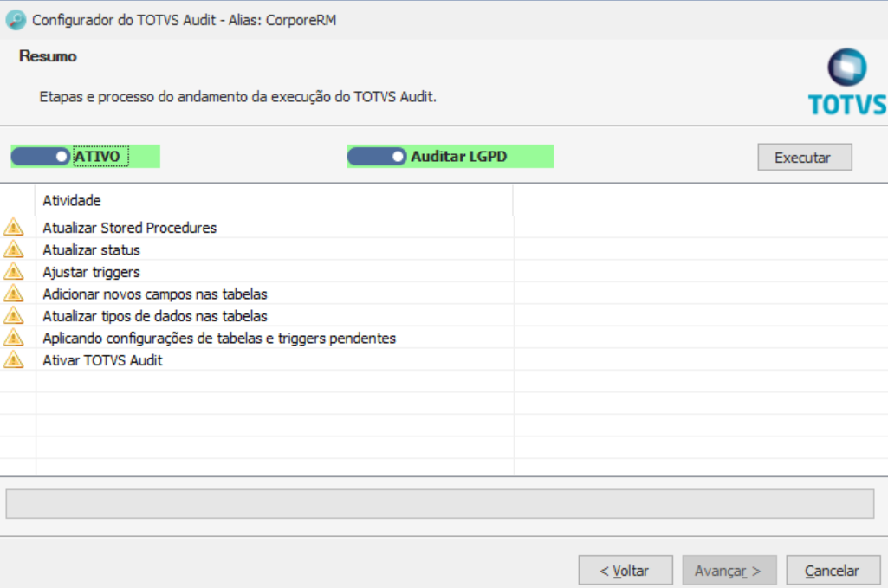This screenshot has height=588, width=888.
Task: Select the row 'Atualizar Stored Procedures'
Action: (x=444, y=227)
